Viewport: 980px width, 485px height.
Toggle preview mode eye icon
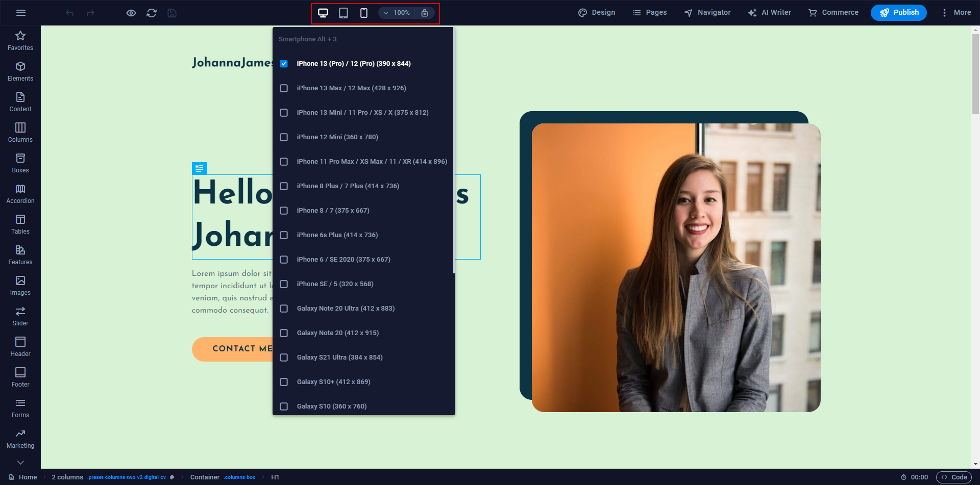131,13
